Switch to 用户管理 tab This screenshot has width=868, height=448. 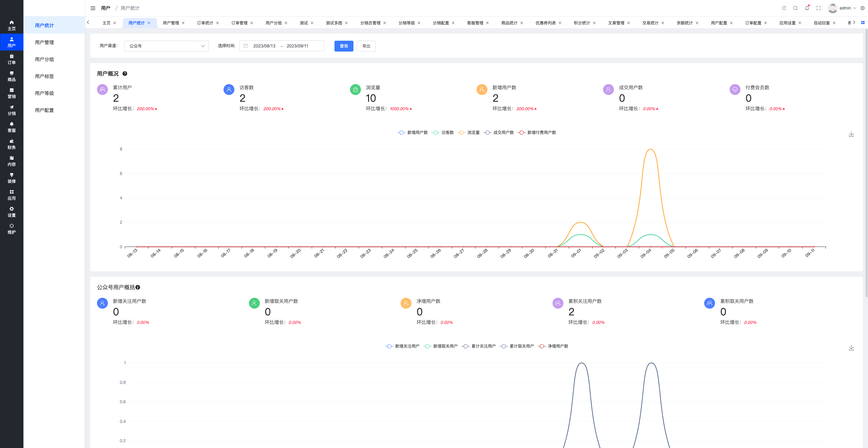click(171, 23)
